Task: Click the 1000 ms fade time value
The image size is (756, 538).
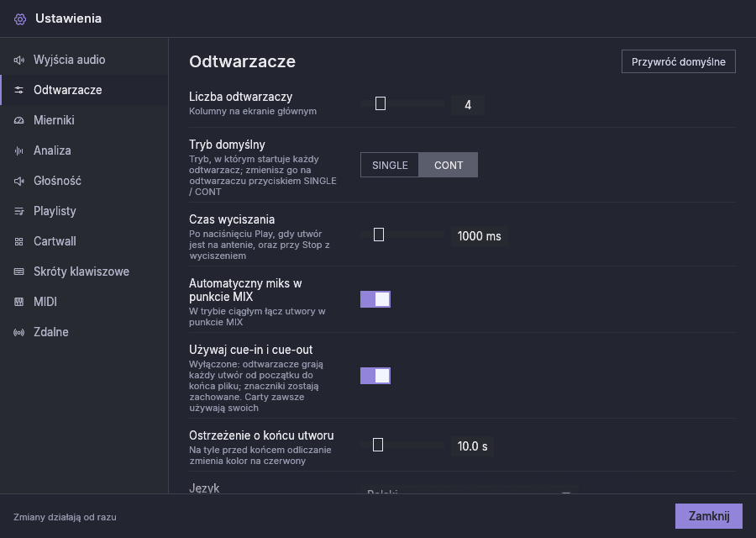Action: pos(480,236)
